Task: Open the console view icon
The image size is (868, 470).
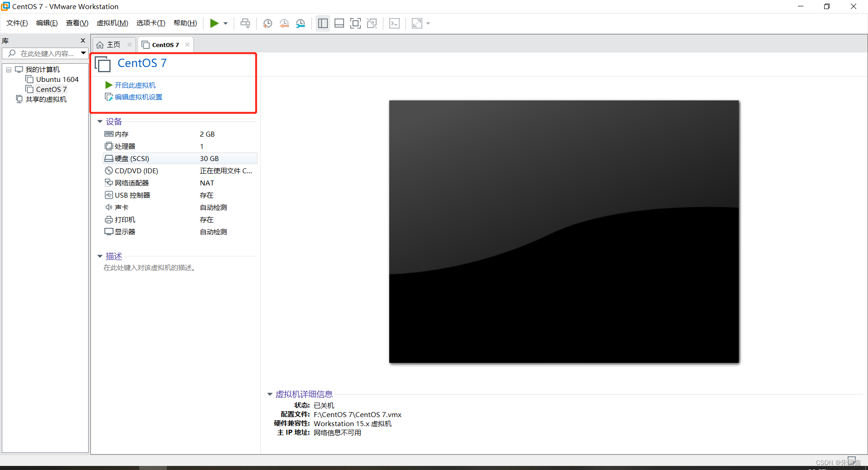Action: click(x=394, y=23)
